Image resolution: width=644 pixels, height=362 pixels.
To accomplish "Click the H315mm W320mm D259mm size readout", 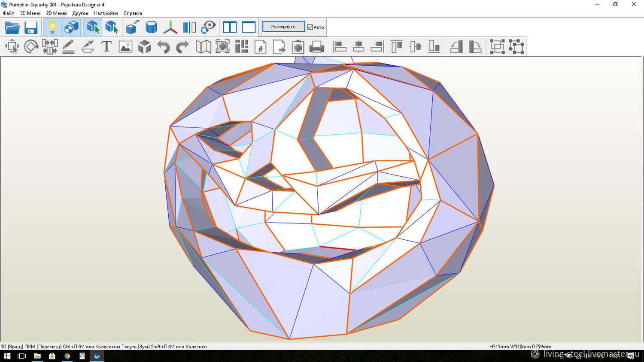I will [x=520, y=347].
